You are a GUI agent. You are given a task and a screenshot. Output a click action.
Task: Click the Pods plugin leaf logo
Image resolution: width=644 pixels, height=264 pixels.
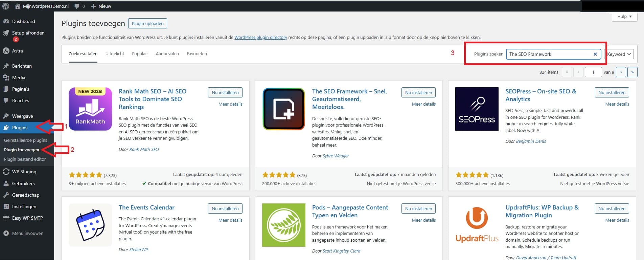(x=284, y=225)
